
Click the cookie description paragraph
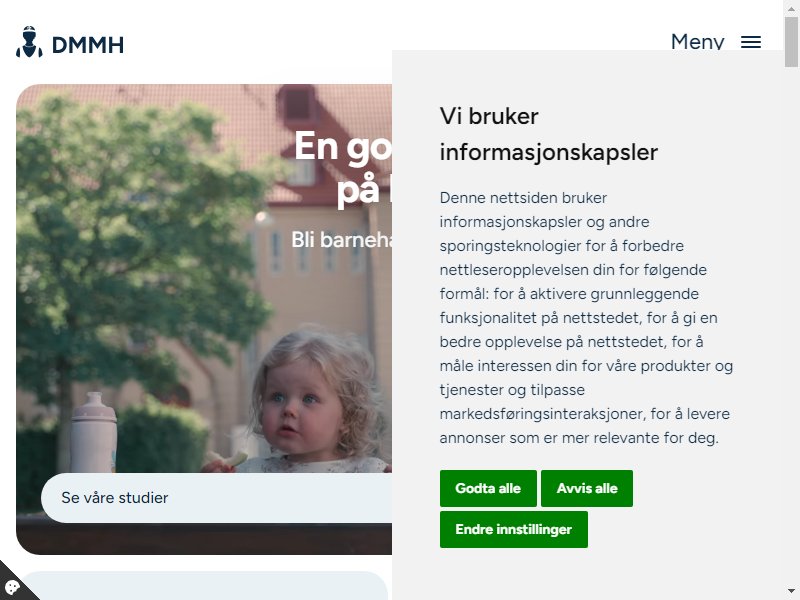pyautogui.click(x=586, y=317)
